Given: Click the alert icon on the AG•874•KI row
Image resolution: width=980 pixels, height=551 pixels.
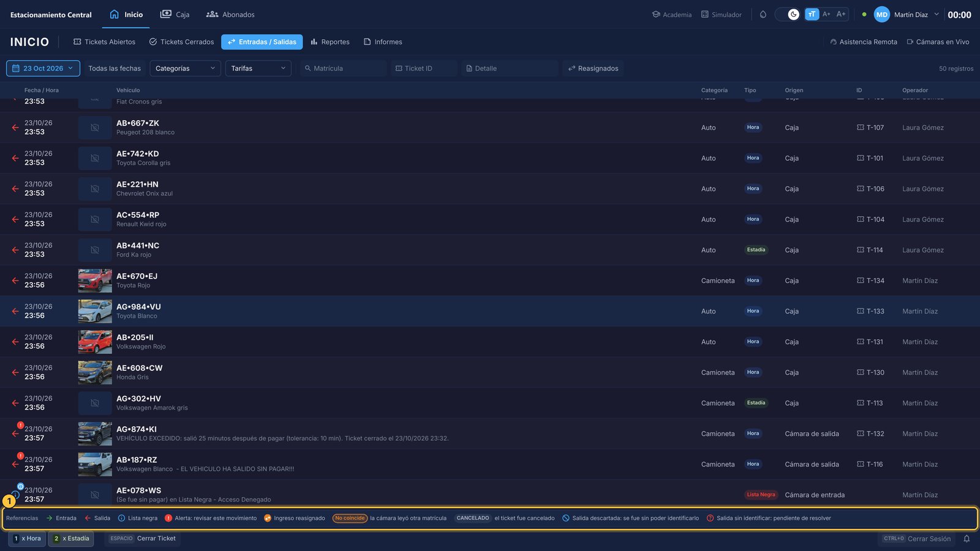Looking at the screenshot, I should tap(20, 425).
